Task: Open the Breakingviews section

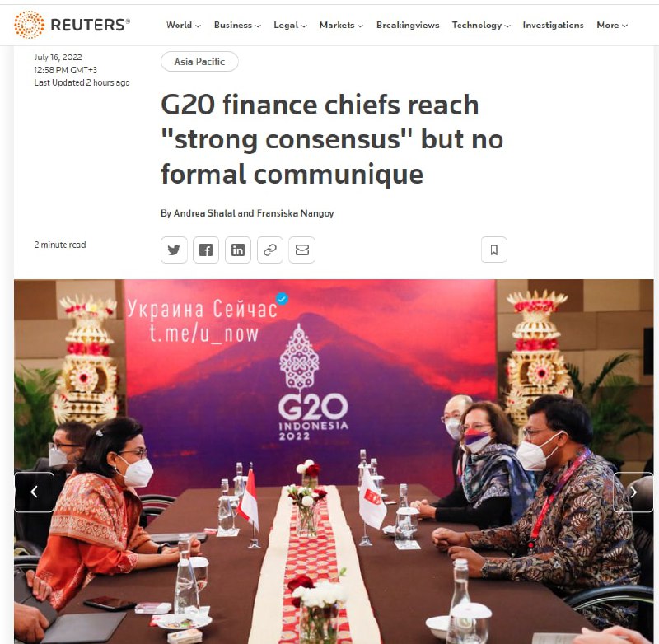Action: [408, 26]
